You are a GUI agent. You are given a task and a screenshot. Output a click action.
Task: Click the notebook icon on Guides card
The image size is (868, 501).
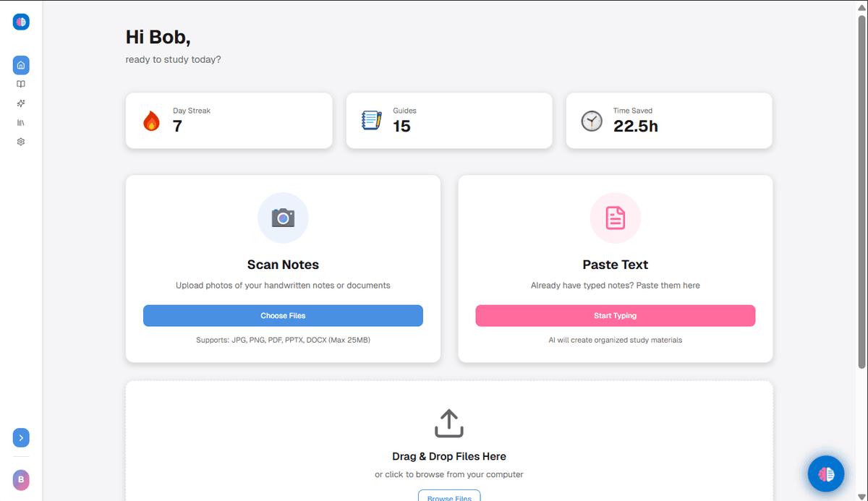[x=371, y=120]
